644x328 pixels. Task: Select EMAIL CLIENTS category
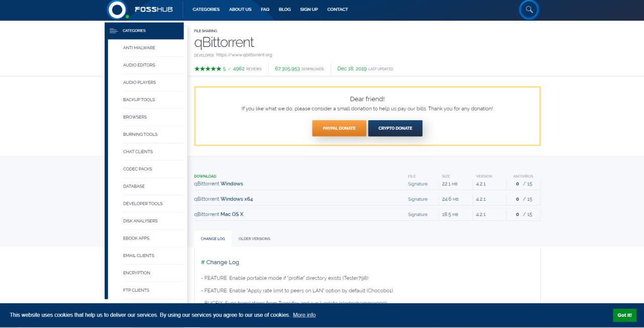pos(139,256)
